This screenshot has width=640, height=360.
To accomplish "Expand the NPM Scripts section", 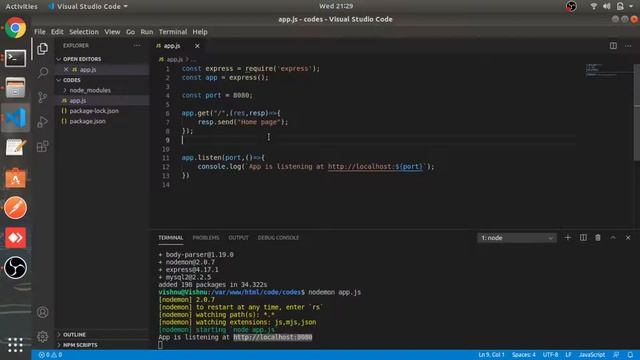I will pyautogui.click(x=102, y=345).
